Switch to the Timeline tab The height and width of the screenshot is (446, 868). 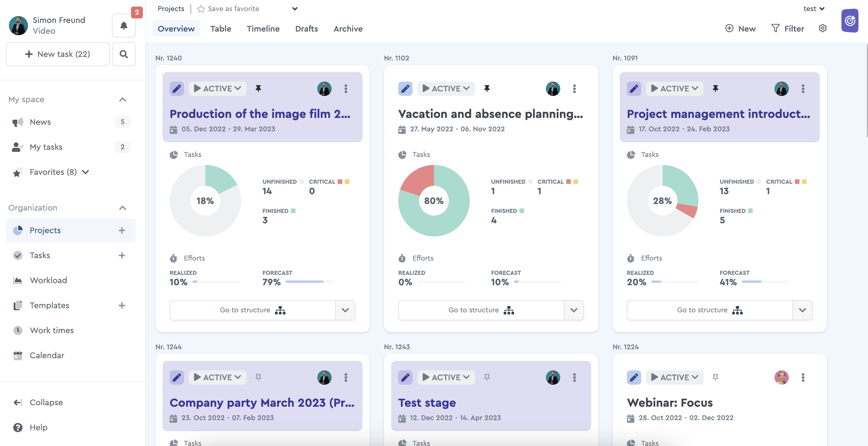click(263, 29)
